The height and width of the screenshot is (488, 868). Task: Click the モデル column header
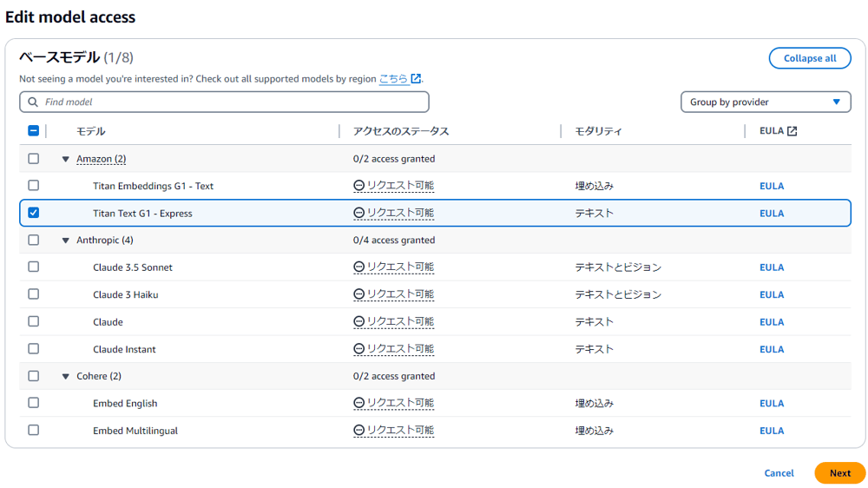(91, 131)
